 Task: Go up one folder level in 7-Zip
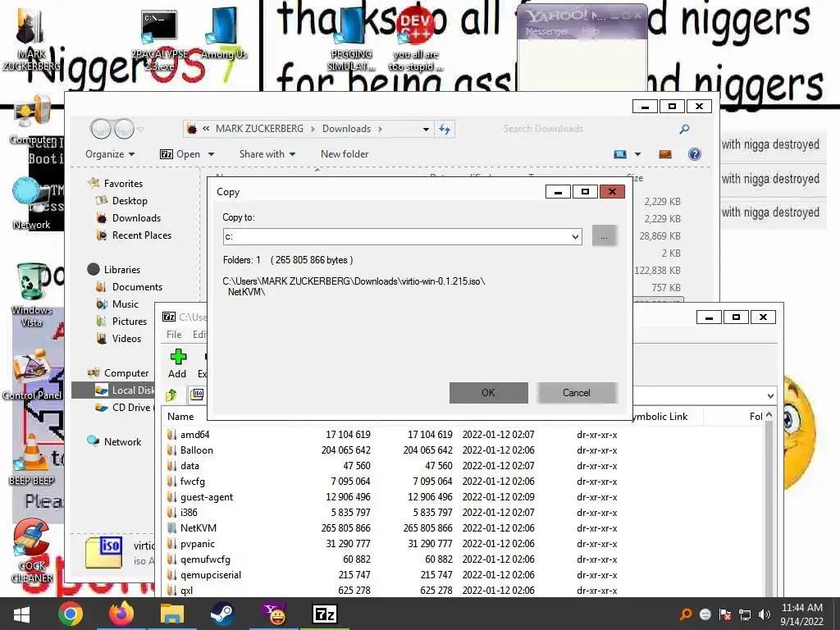171,395
